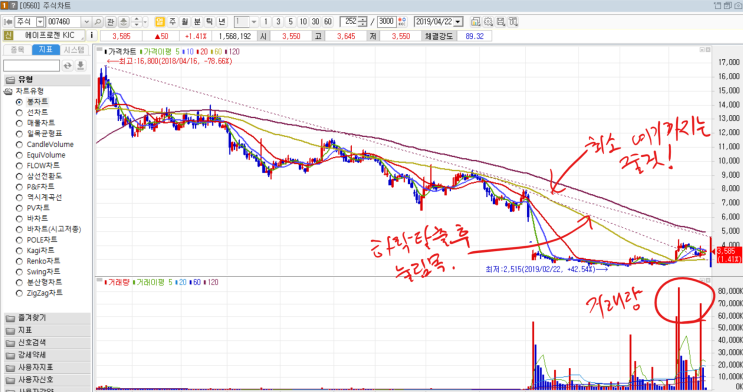Screen dimensions: 743x392
Task: Click the 관 (watchlist) toolbar button
Action: click(110, 22)
